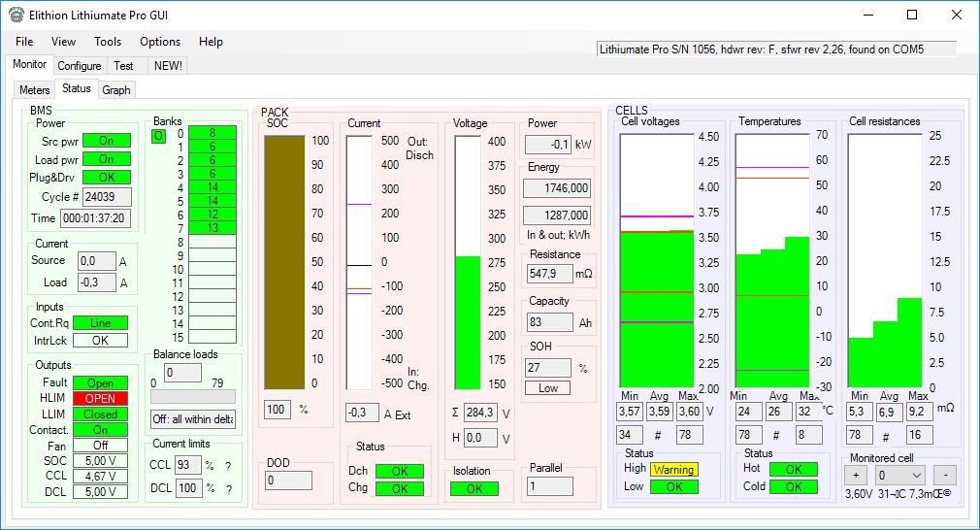The width and height of the screenshot is (980, 530).
Task: Toggle the Src pwr On indicator
Action: (x=106, y=142)
